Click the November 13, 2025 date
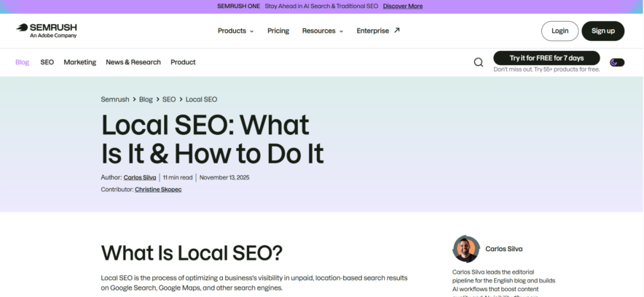The width and height of the screenshot is (644, 297). tap(224, 177)
